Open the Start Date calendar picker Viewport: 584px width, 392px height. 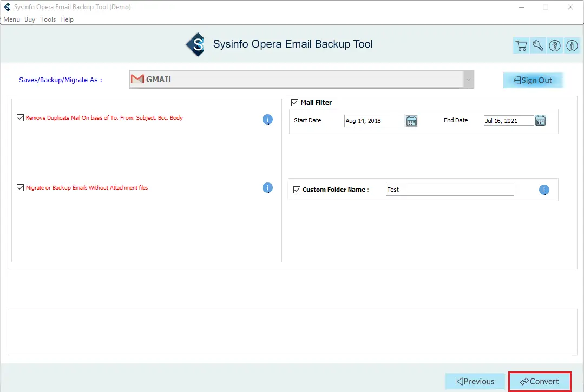click(x=411, y=121)
